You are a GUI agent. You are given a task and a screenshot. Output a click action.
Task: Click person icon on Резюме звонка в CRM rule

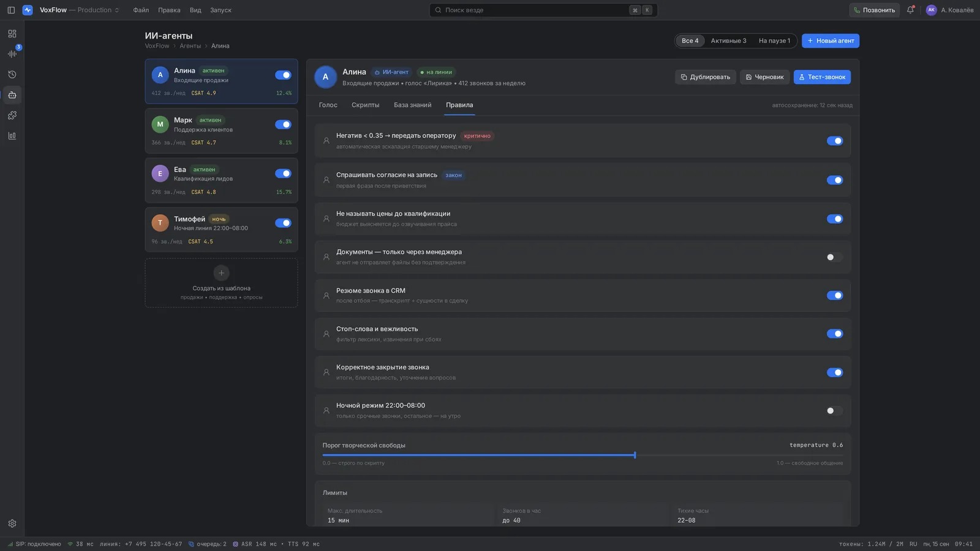coord(326,295)
